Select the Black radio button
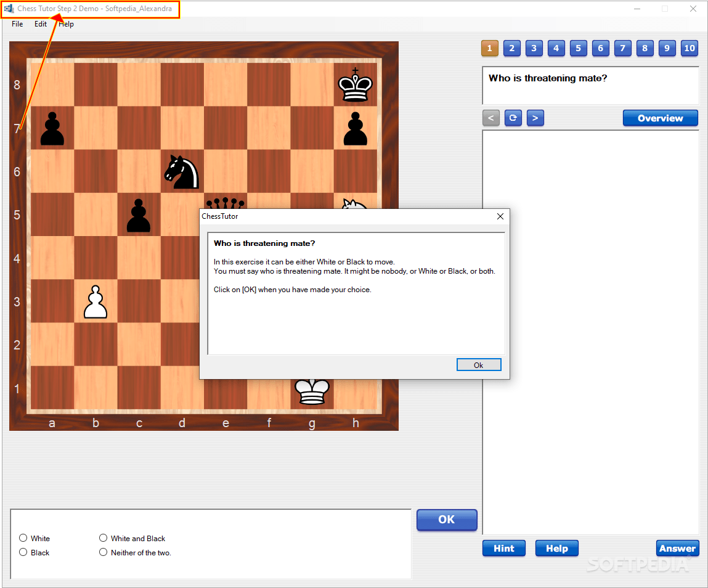Viewport: 708px width, 588px height. [x=23, y=552]
